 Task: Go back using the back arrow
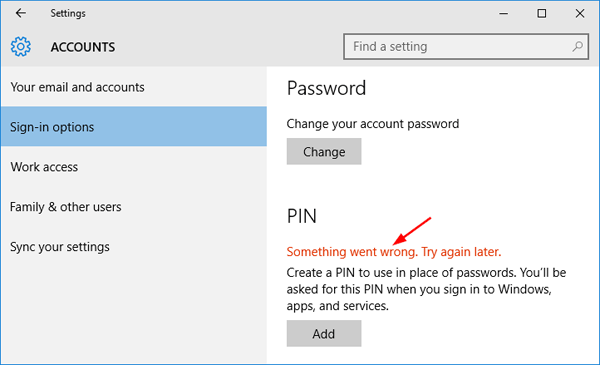(x=21, y=13)
